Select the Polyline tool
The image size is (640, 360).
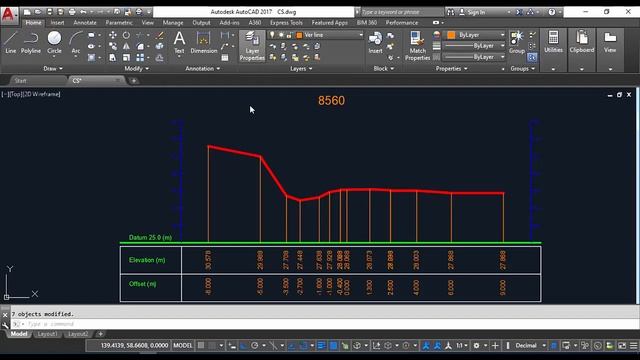pyautogui.click(x=31, y=43)
